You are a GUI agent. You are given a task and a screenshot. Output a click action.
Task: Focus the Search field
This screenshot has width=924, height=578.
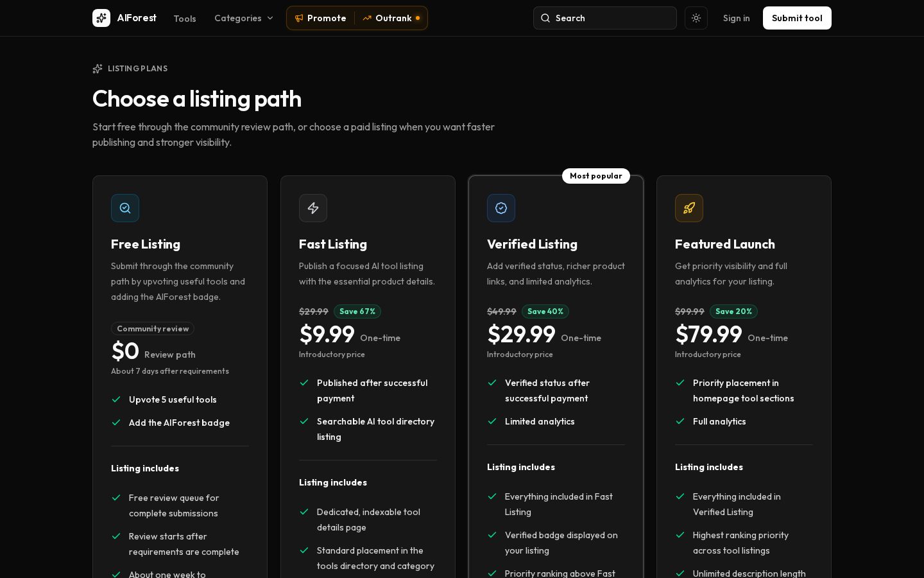click(x=605, y=18)
